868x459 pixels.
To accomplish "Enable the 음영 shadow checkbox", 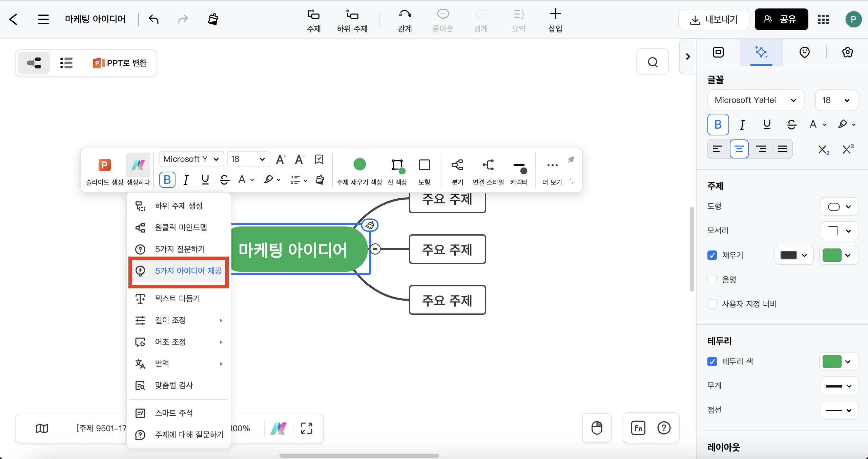I will coord(712,280).
